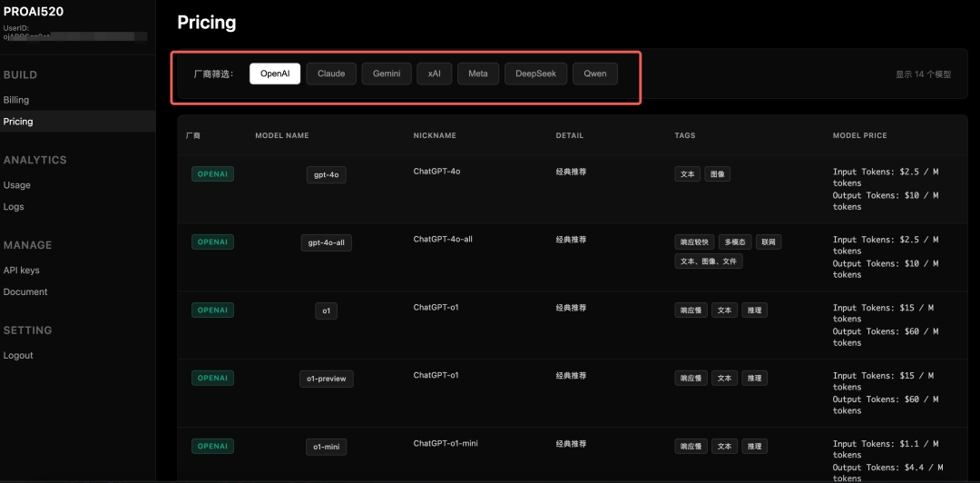980x483 pixels.
Task: Click the ChatGPT-4o nickname
Action: [x=436, y=172]
